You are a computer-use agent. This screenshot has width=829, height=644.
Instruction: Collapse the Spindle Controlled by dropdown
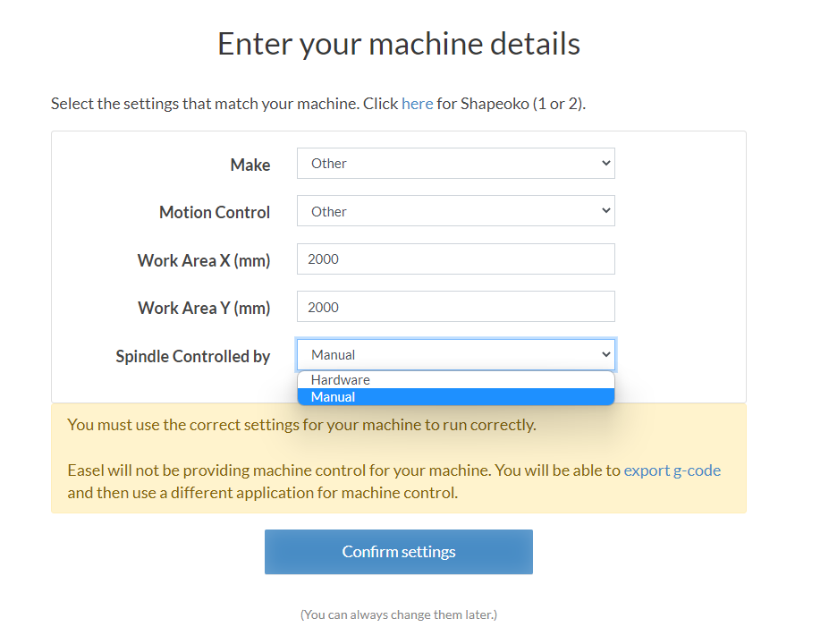click(x=455, y=355)
